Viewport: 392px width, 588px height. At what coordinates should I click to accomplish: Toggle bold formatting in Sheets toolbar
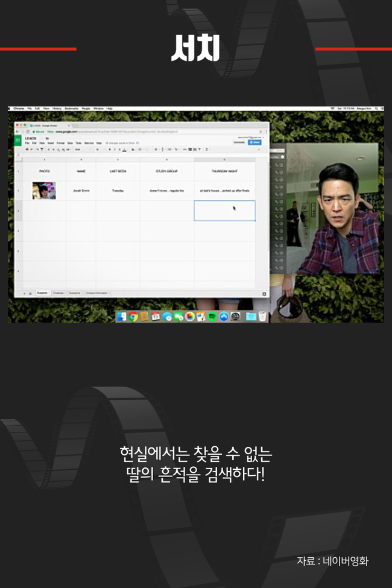tap(110, 149)
